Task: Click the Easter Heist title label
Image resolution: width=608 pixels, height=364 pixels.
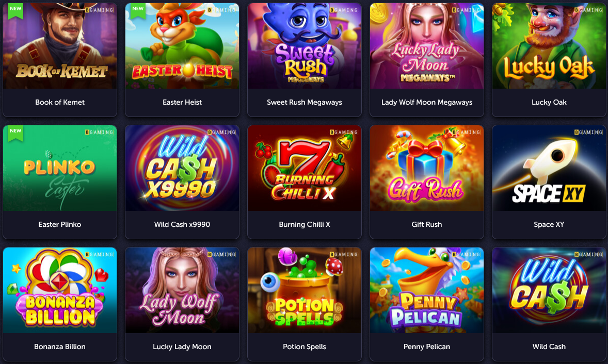Action: (x=182, y=102)
